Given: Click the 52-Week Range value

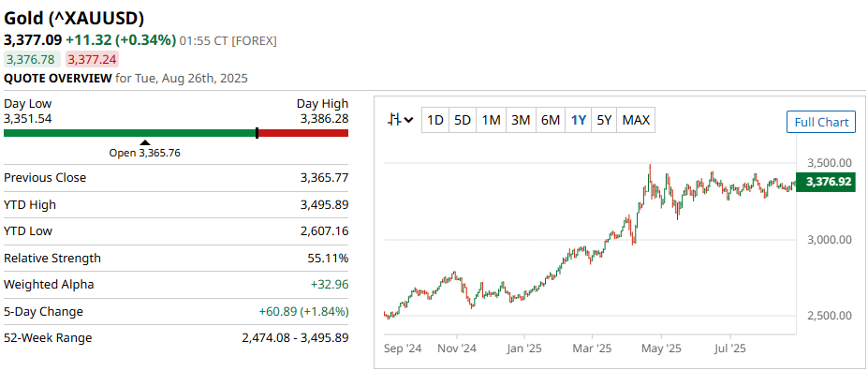Looking at the screenshot, I should pos(296,338).
